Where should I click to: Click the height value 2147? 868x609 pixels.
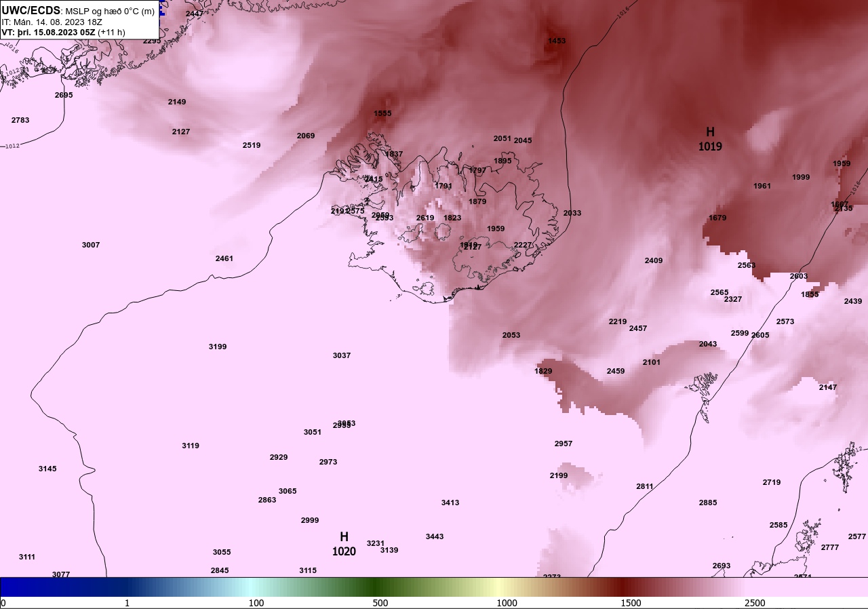click(x=828, y=387)
